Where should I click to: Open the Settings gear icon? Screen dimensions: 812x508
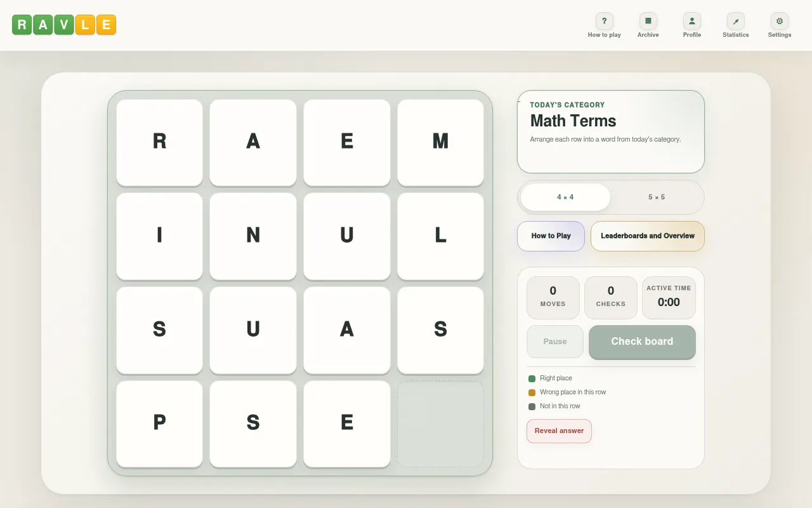[x=779, y=21]
